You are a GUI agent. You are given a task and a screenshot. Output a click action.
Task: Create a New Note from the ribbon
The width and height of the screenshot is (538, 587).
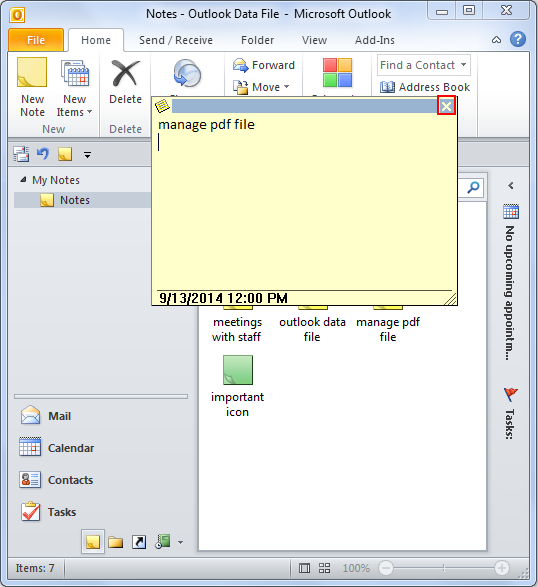(x=32, y=88)
